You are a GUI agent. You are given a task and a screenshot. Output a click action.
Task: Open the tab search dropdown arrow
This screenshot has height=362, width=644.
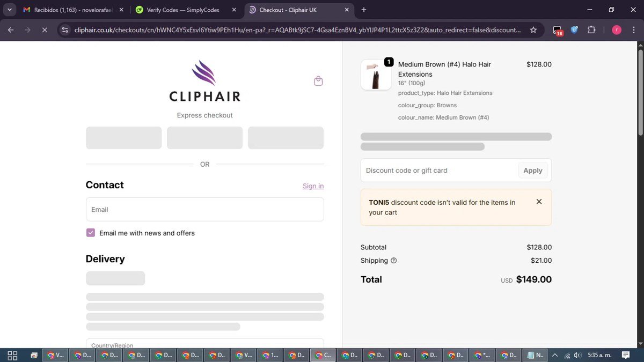[10, 10]
